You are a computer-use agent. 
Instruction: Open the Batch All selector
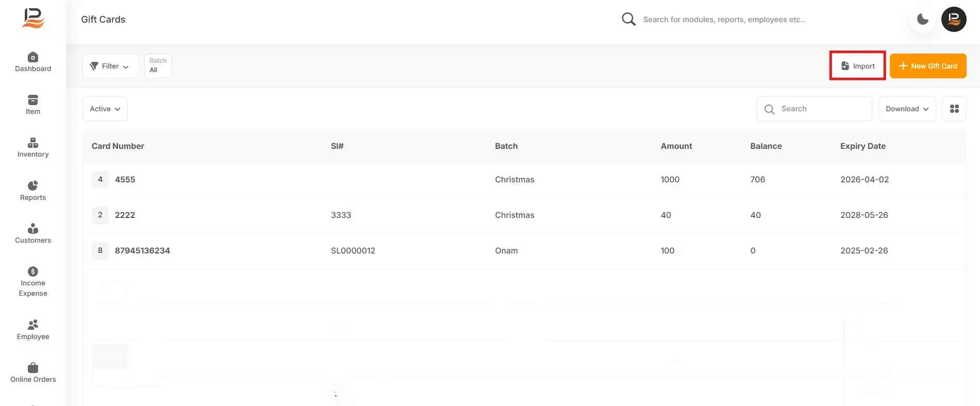(158, 66)
